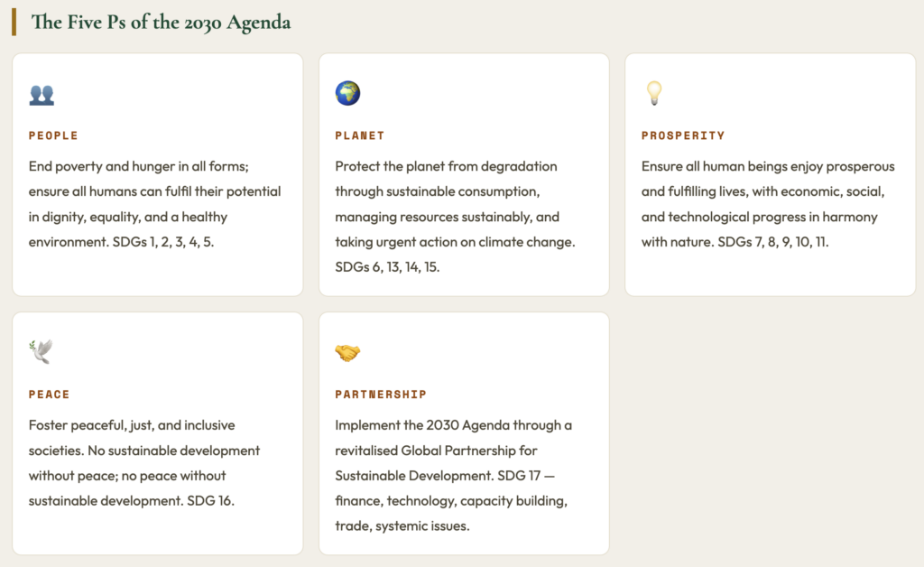The height and width of the screenshot is (567, 924).
Task: Select the PROSPERITY card heading
Action: coord(683,135)
